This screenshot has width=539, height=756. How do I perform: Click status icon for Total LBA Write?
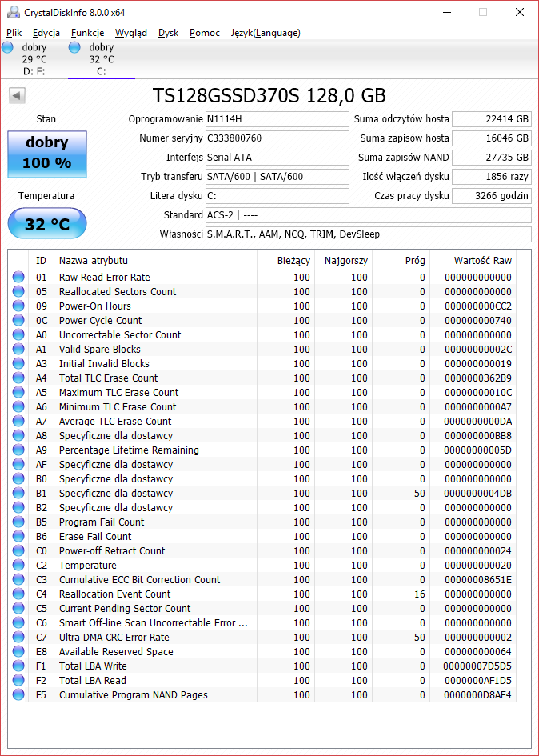[18, 666]
